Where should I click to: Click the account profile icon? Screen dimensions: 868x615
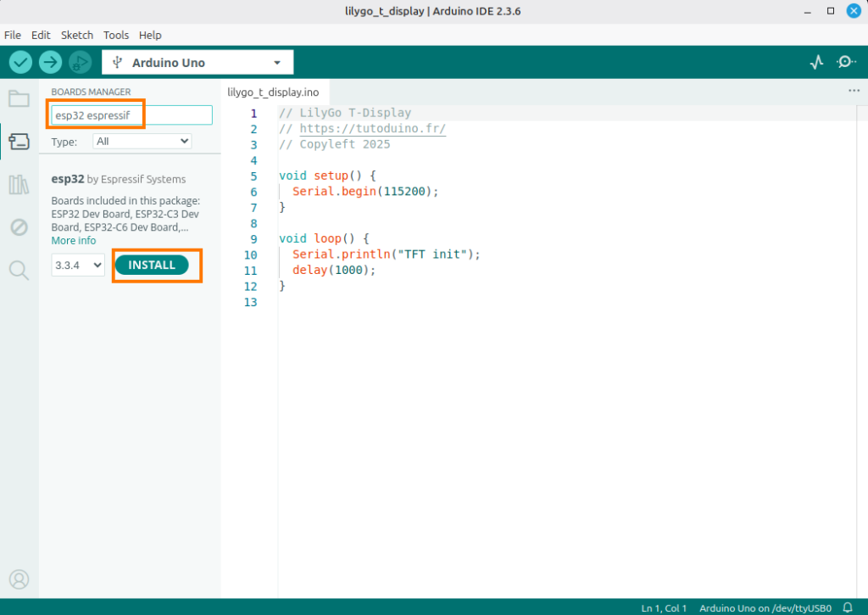(x=19, y=579)
